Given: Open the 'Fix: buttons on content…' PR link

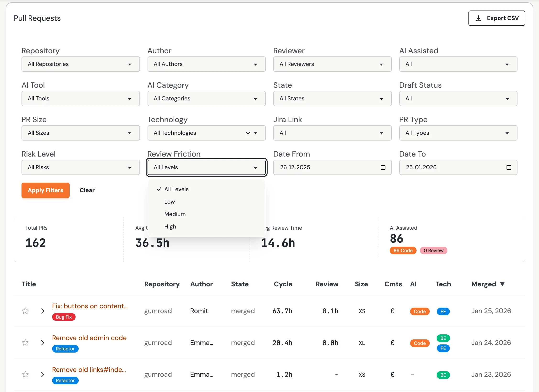Looking at the screenshot, I should tap(90, 306).
